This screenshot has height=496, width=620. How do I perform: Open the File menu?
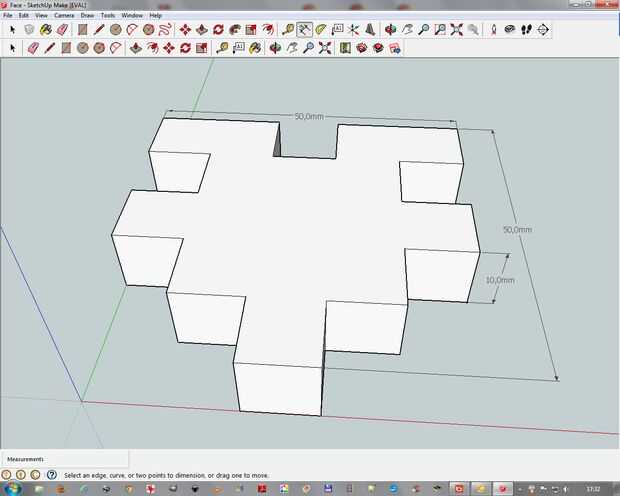tap(8, 16)
